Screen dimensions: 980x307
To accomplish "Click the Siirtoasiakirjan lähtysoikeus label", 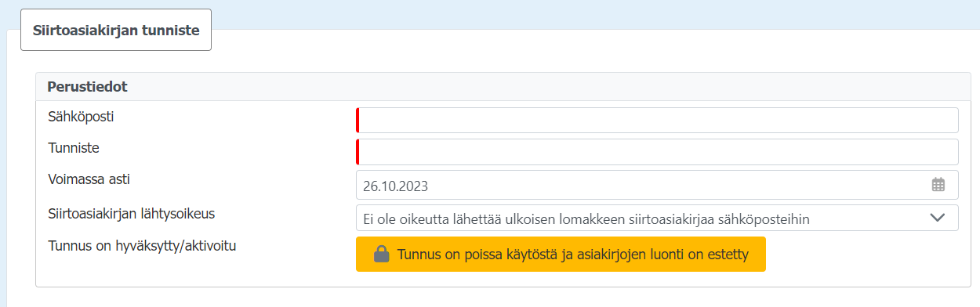I will coord(132,213).
